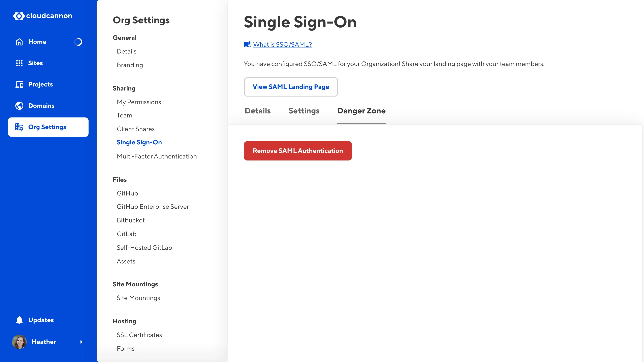The height and width of the screenshot is (362, 644).
Task: Open the Settings tab
Action: coord(304,111)
